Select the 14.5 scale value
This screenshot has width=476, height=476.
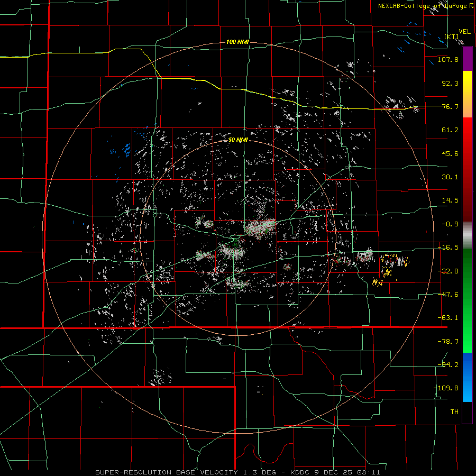pyautogui.click(x=450, y=200)
